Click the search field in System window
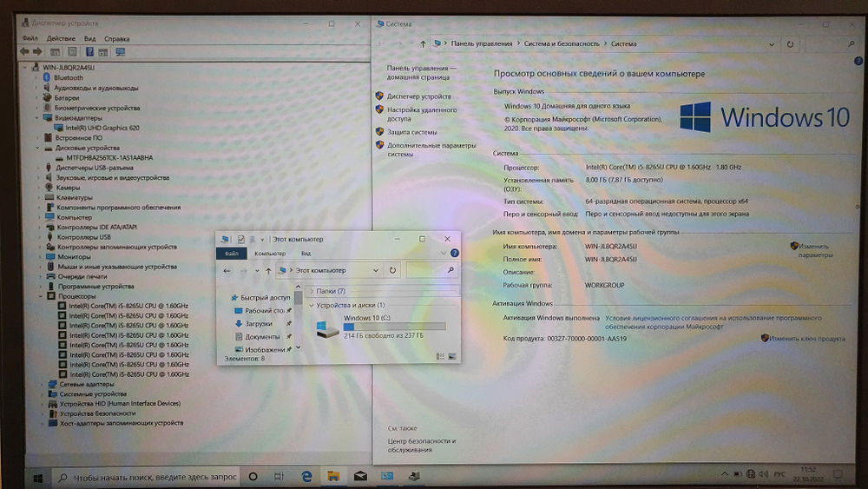This screenshot has height=489, width=868. pyautogui.click(x=831, y=44)
